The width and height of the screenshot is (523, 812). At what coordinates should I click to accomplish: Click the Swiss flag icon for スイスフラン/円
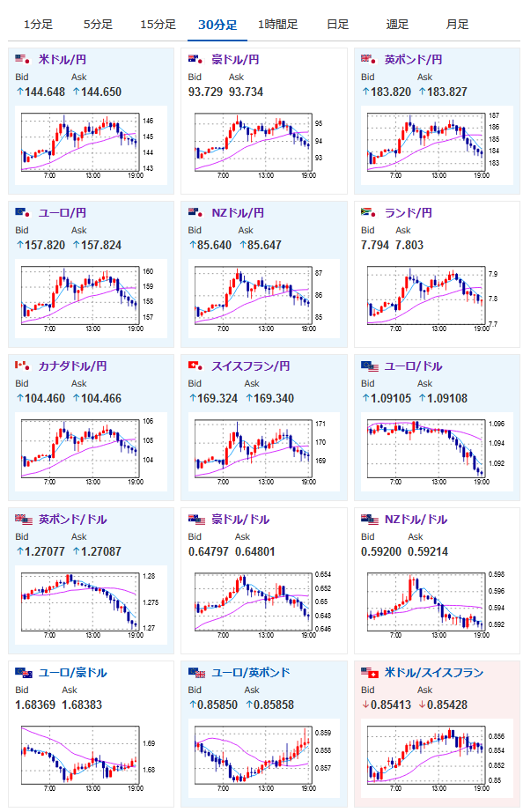[x=195, y=366]
